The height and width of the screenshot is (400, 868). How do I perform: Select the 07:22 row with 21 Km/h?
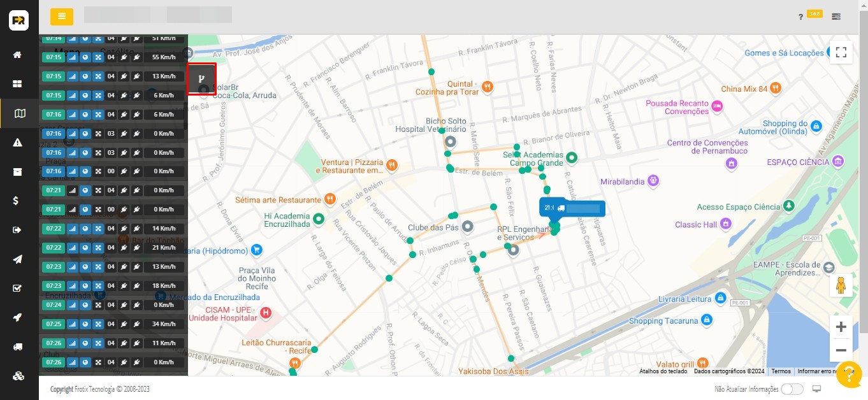(113, 248)
